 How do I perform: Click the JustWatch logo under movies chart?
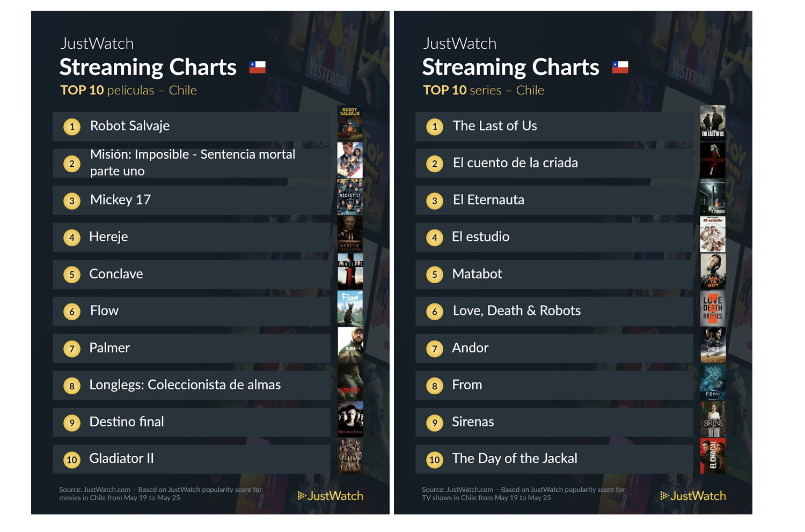click(x=331, y=496)
